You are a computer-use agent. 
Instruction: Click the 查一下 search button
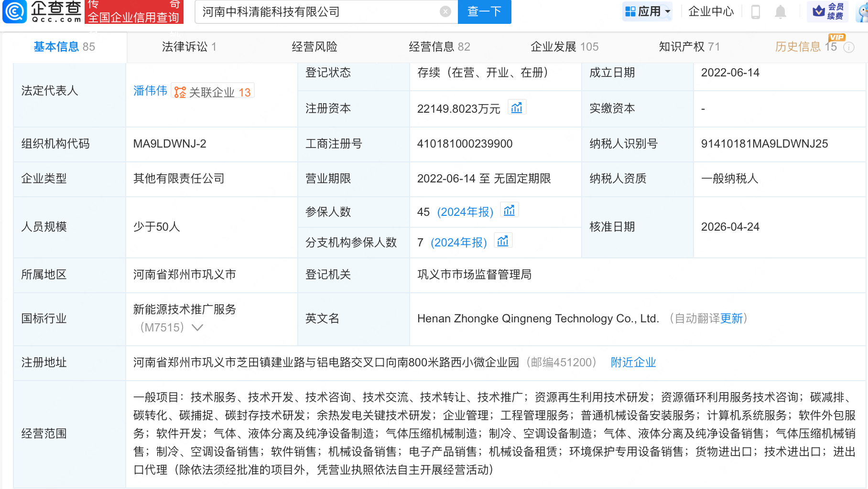[484, 12]
